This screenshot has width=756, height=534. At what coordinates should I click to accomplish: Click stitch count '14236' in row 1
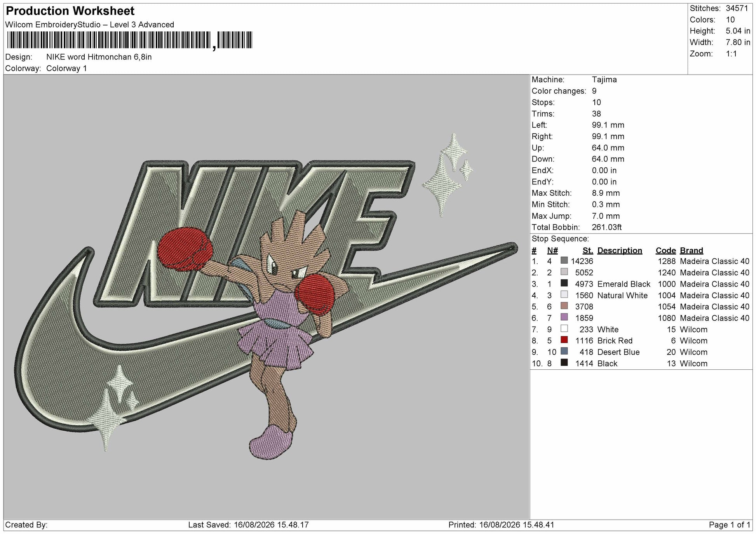tap(582, 261)
